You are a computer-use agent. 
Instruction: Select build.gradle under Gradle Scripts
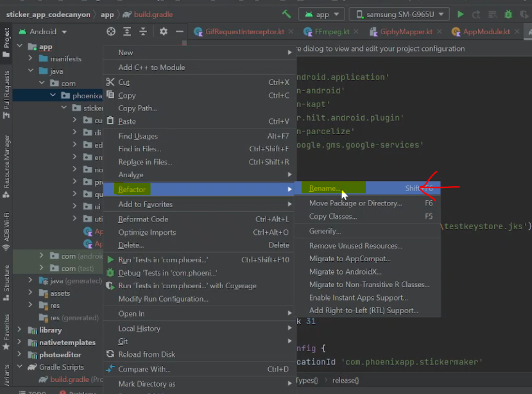click(69, 379)
